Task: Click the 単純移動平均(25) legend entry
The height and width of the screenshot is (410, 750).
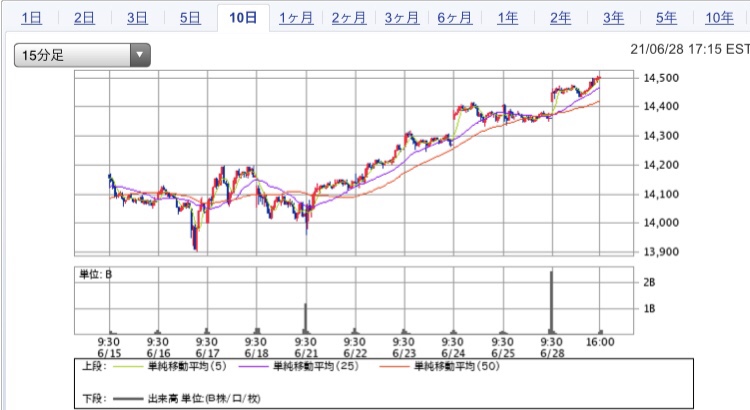Action: 316,366
